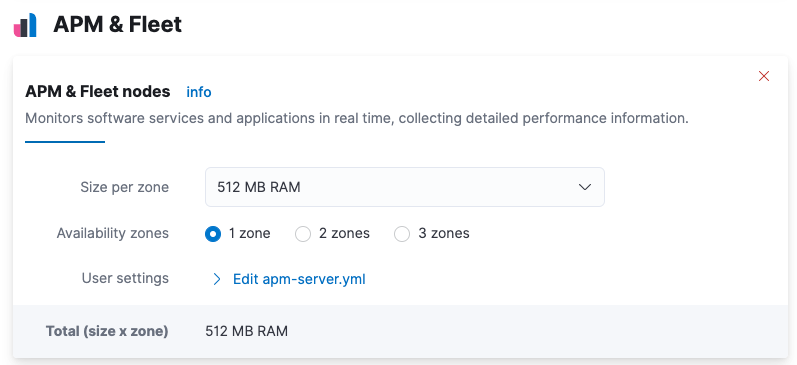
Task: Click the APM & Fleet page heading
Action: pos(117,24)
